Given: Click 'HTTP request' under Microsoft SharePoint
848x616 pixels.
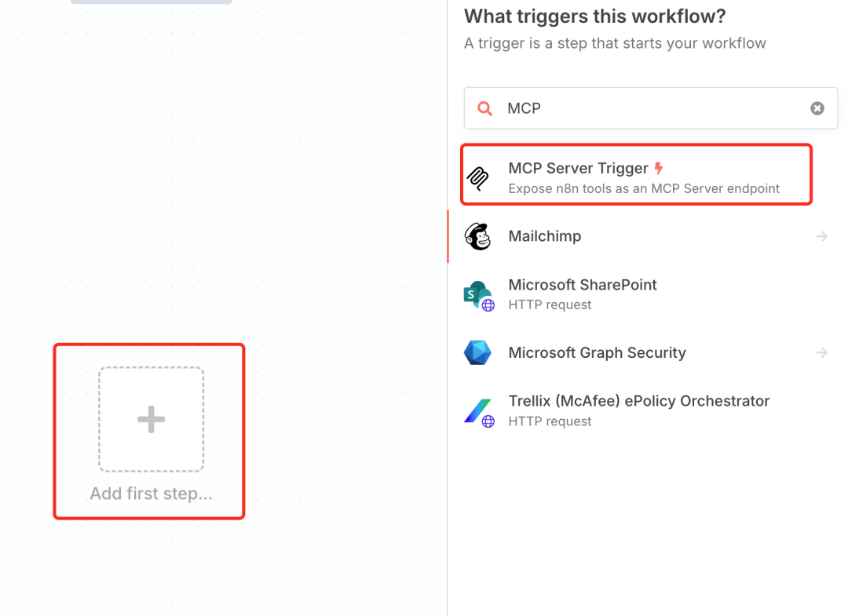Looking at the screenshot, I should (550, 304).
